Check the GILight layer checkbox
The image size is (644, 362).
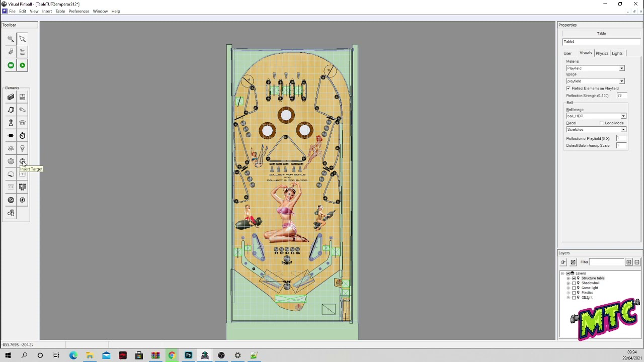pos(574,298)
